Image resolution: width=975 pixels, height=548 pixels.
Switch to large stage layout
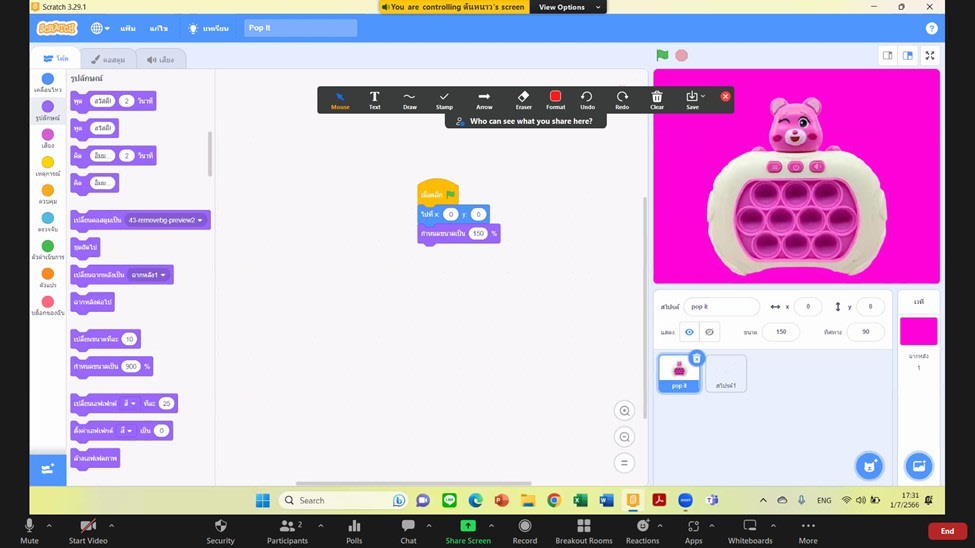click(x=908, y=55)
